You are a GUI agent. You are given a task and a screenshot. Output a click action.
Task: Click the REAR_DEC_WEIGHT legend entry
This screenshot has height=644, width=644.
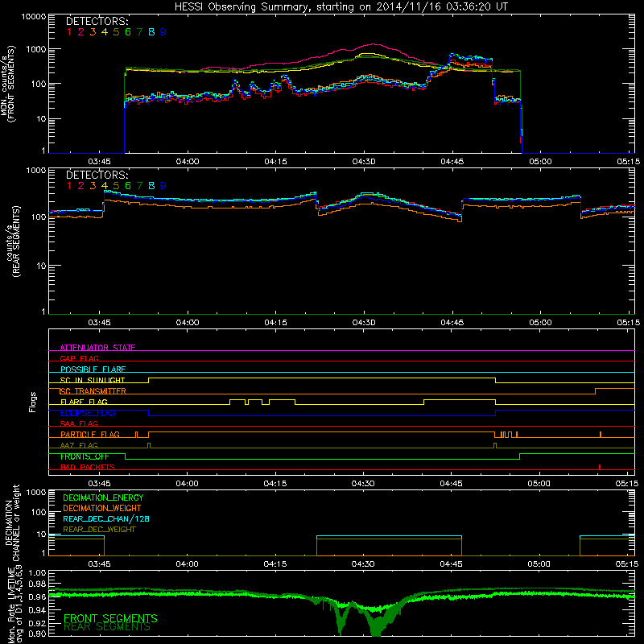(x=99, y=530)
